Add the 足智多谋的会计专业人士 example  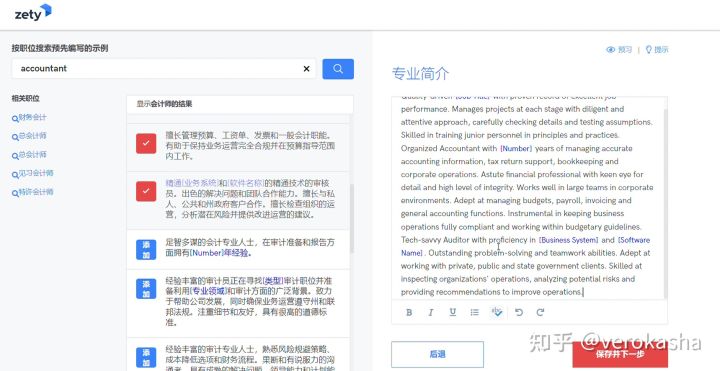coord(146,250)
